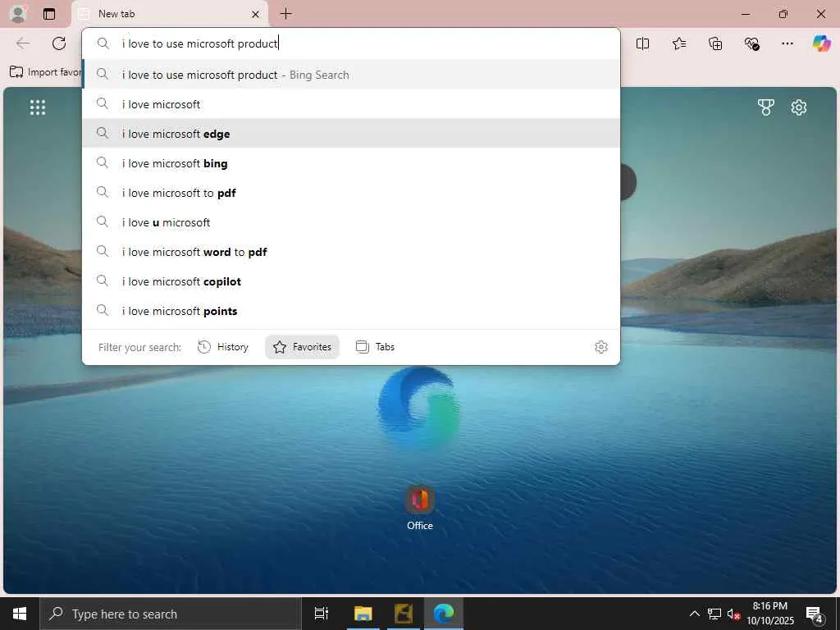Screen dimensions: 840x630
Task: Open the Favorites star list icon
Action: tap(678, 43)
